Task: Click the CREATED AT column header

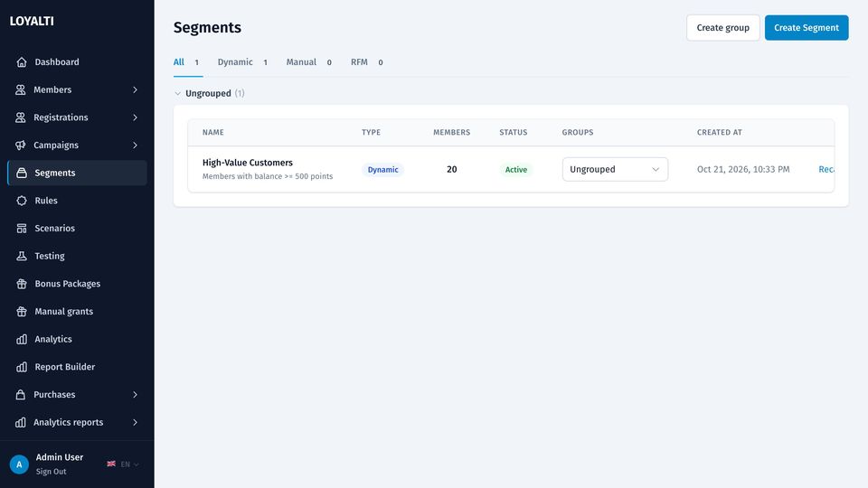Action: tap(720, 132)
